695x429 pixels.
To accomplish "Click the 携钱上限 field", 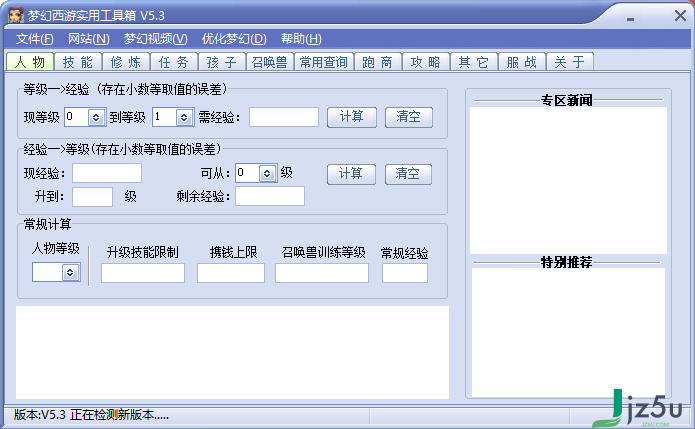I will click(x=231, y=273).
